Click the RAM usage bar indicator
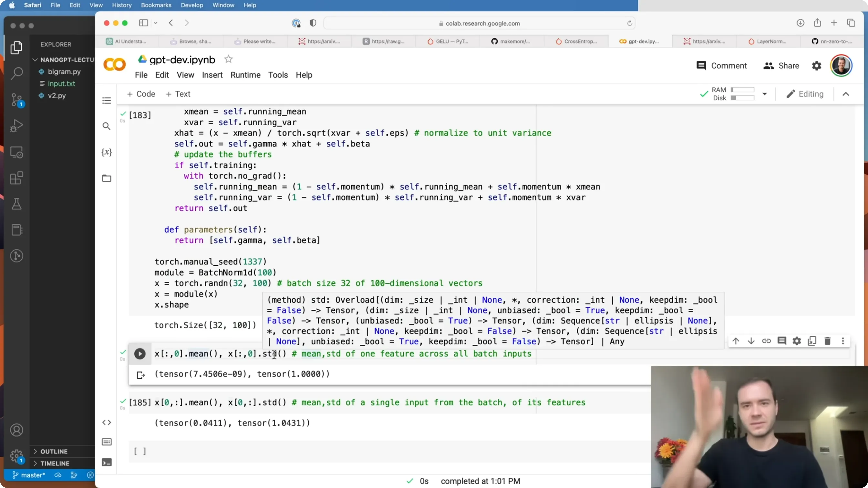868x488 pixels. point(742,90)
